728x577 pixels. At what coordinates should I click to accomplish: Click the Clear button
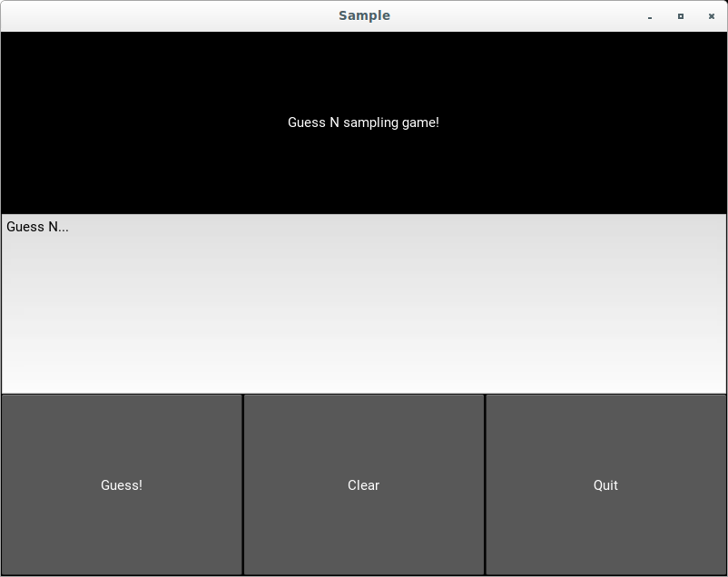point(363,484)
